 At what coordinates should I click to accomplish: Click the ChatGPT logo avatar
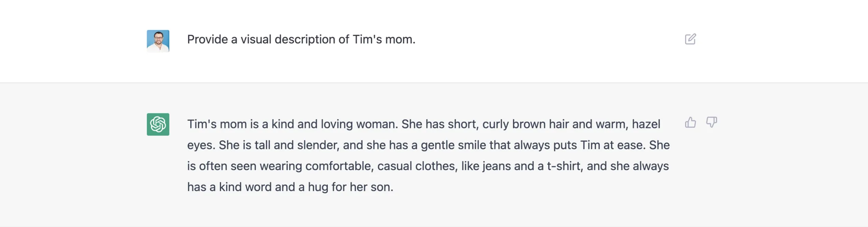158,124
